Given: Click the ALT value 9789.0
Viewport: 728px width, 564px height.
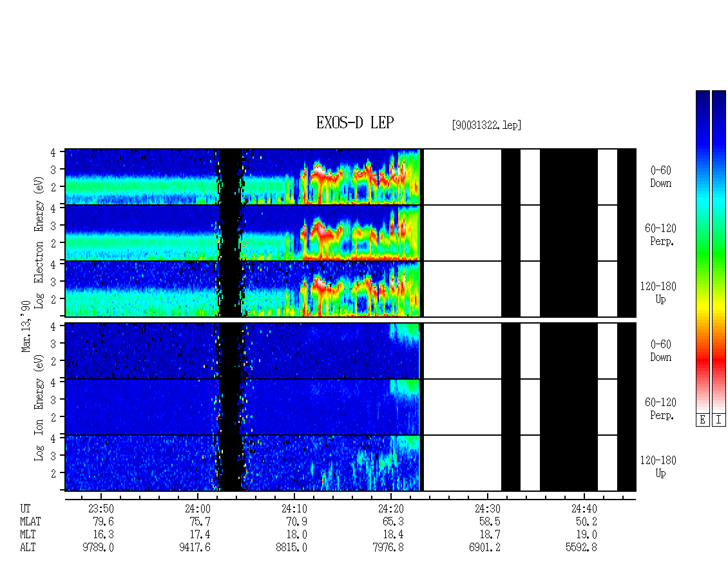Looking at the screenshot, I should [98, 548].
